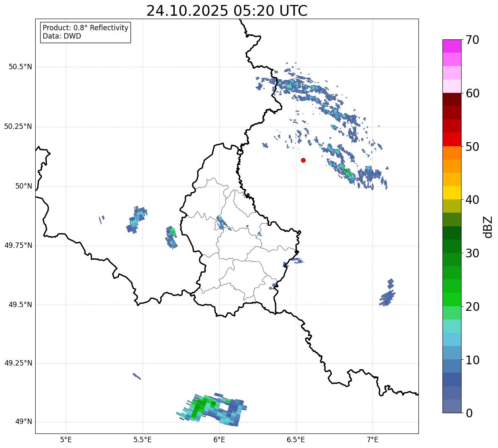This screenshot has width=498, height=448.
Task: Click the 49.25°N latitude label
Action: pyautogui.click(x=18, y=363)
